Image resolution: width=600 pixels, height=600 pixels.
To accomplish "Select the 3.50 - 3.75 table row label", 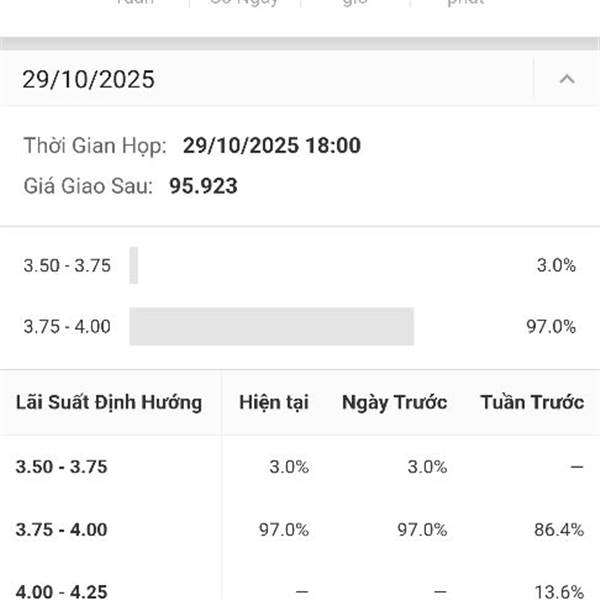I will coord(62,467).
